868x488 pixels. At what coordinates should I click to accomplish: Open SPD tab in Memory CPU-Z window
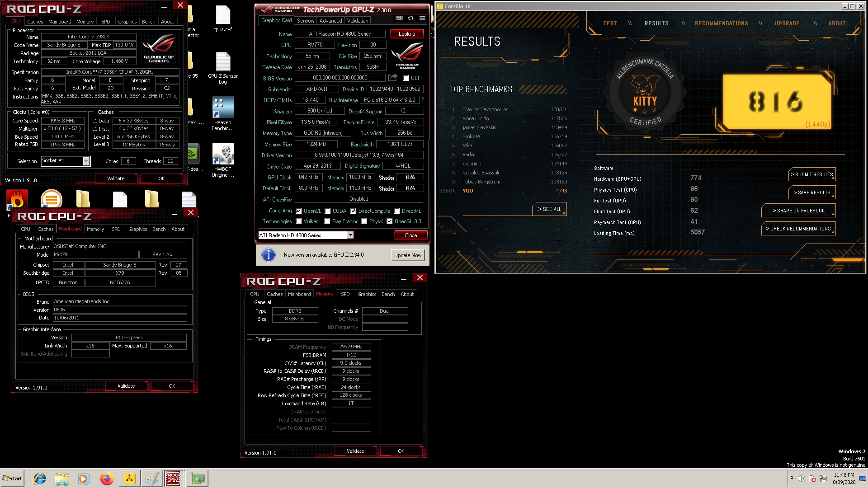pyautogui.click(x=345, y=294)
